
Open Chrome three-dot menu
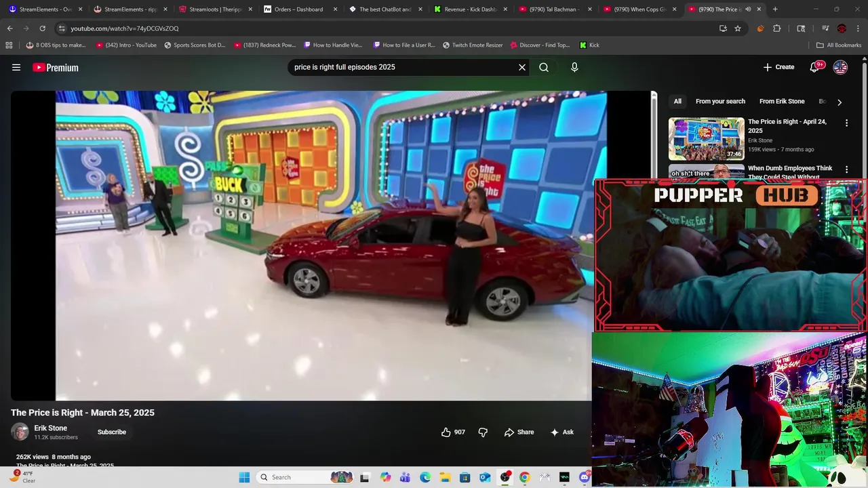click(859, 28)
